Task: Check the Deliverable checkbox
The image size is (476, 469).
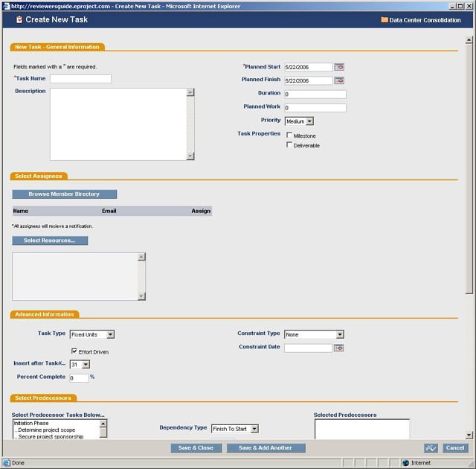Action: pyautogui.click(x=289, y=145)
